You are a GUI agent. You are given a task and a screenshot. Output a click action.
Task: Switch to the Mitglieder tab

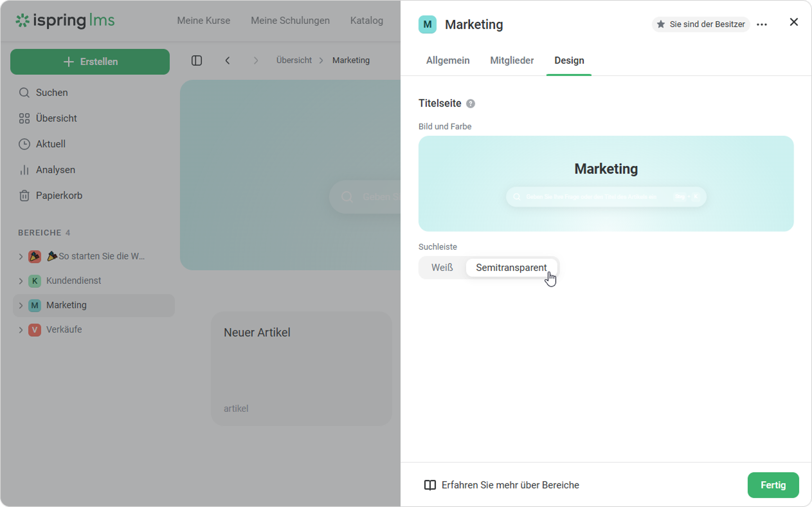pos(512,60)
